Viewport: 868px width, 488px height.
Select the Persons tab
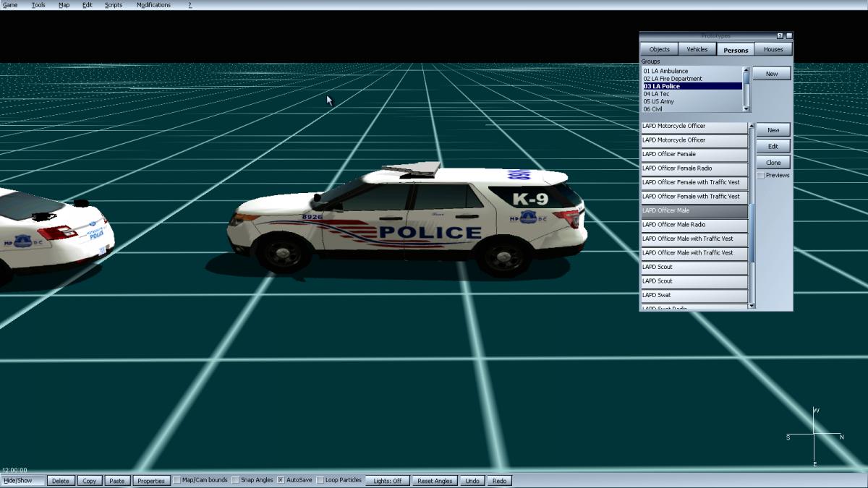coord(736,50)
